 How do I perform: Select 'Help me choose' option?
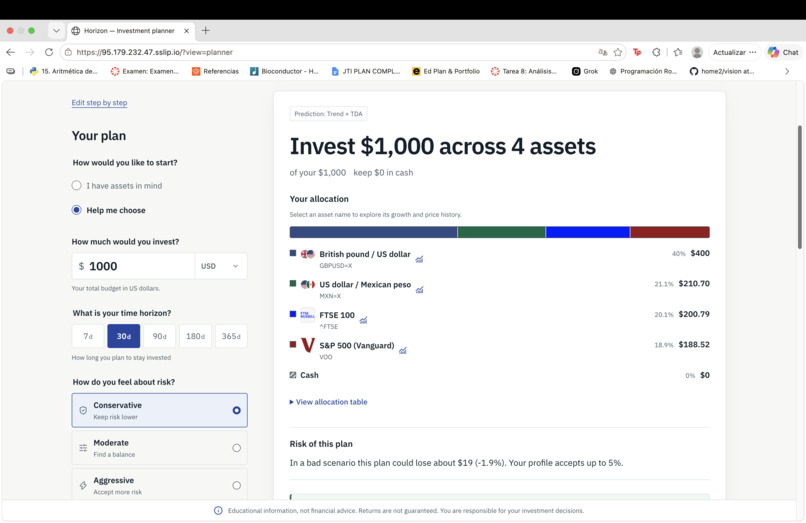[108, 210]
